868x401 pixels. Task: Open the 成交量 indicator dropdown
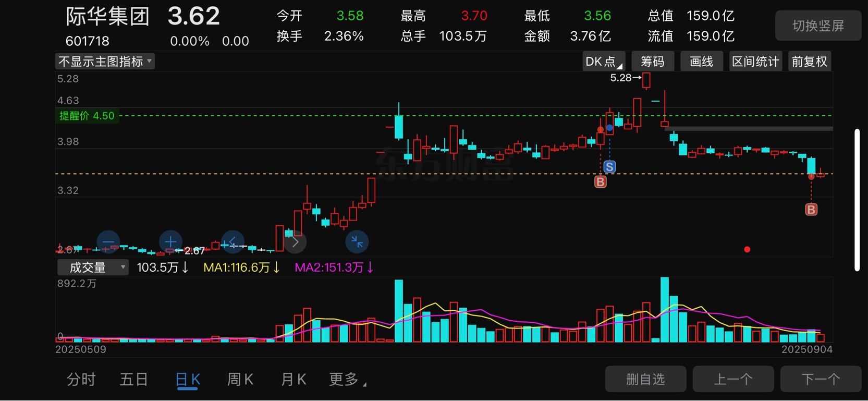[x=92, y=268]
